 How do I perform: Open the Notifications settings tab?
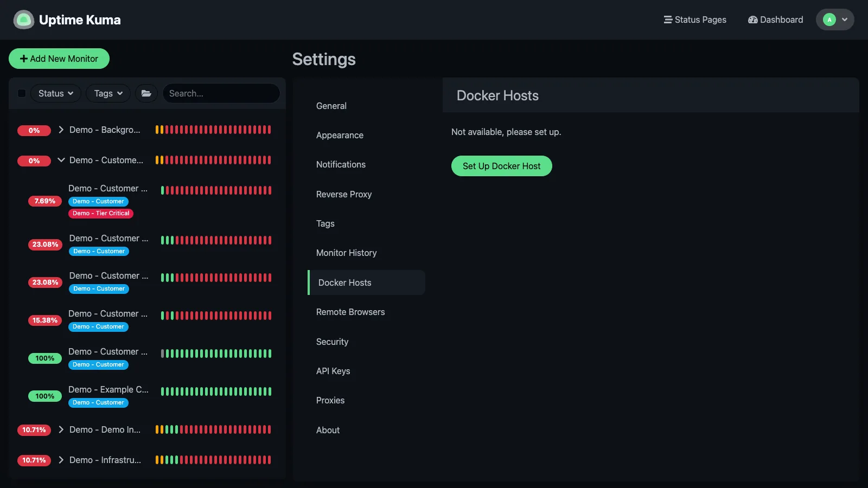(366, 164)
